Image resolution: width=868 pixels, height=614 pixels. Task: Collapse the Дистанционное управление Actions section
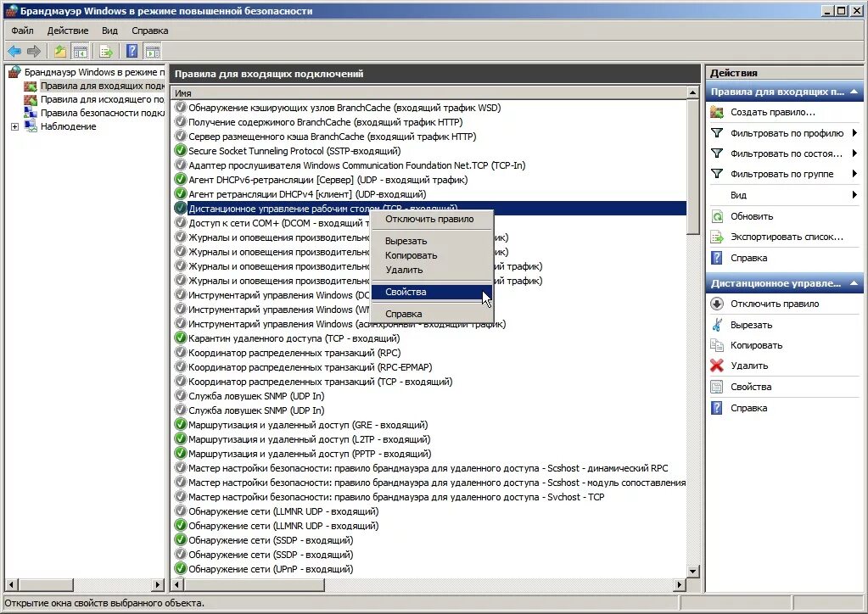click(x=854, y=283)
